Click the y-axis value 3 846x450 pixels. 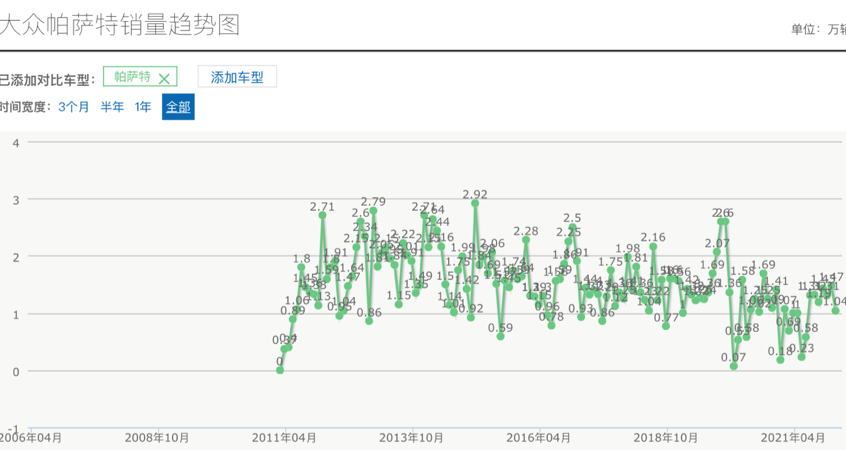tap(16, 201)
